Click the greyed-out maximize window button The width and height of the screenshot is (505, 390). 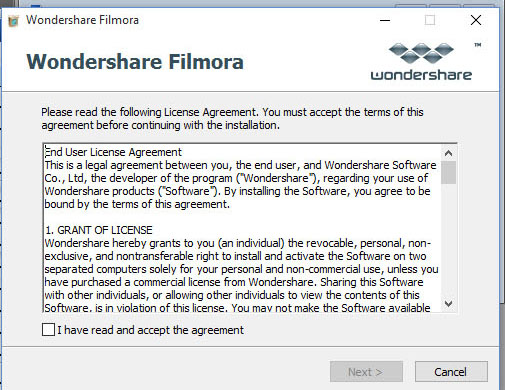(430, 20)
